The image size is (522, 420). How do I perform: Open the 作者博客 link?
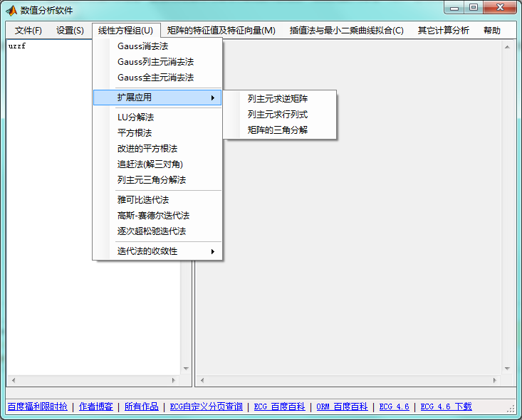96,406
